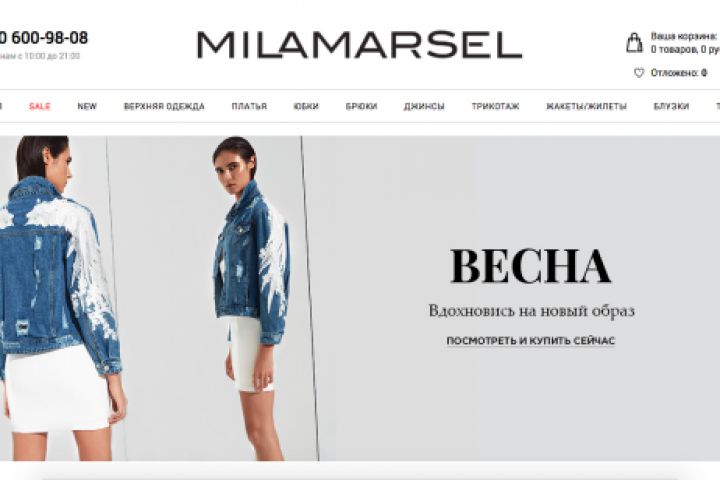The height and width of the screenshot is (480, 720).
Task: Open the Джинсы category
Action: tap(424, 106)
